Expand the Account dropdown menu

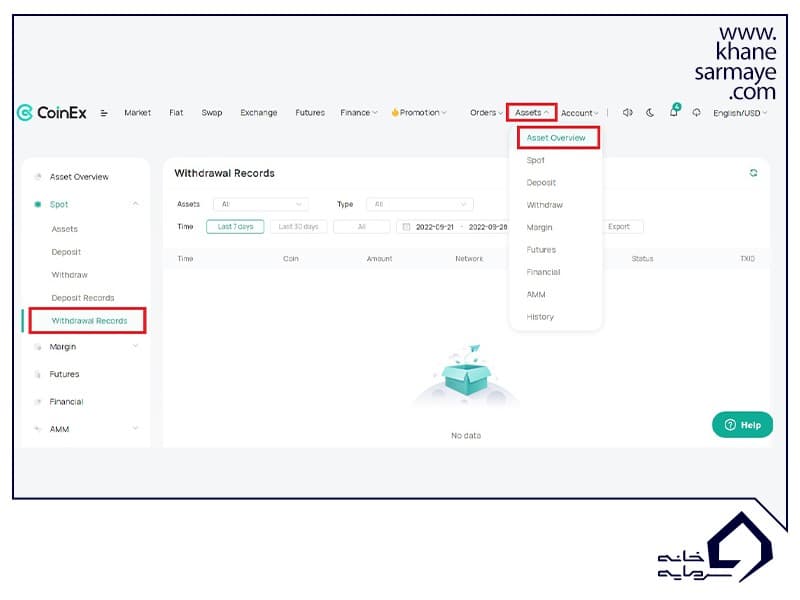click(x=580, y=113)
